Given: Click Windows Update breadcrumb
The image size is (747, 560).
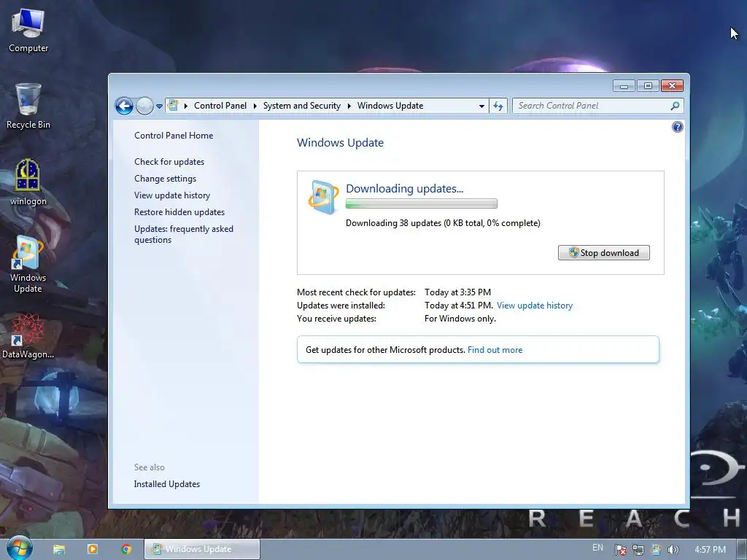Looking at the screenshot, I should pyautogui.click(x=390, y=106).
